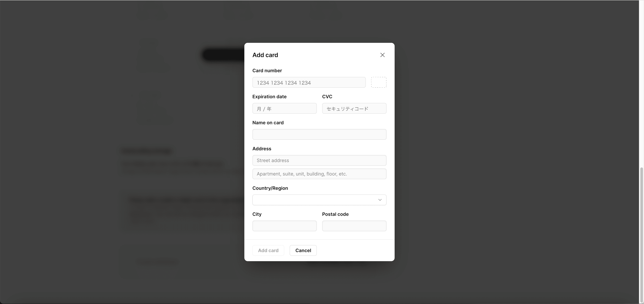Focus the Card number input field
Viewport: 644px width, 304px height.
point(309,82)
